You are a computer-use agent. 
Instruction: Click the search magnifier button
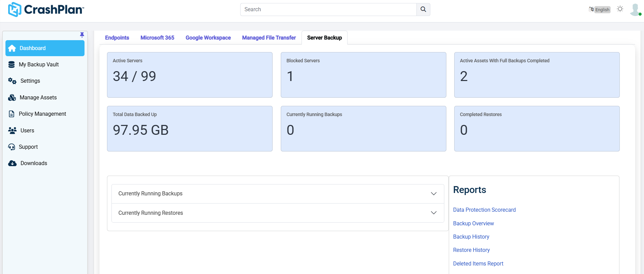[x=423, y=10]
